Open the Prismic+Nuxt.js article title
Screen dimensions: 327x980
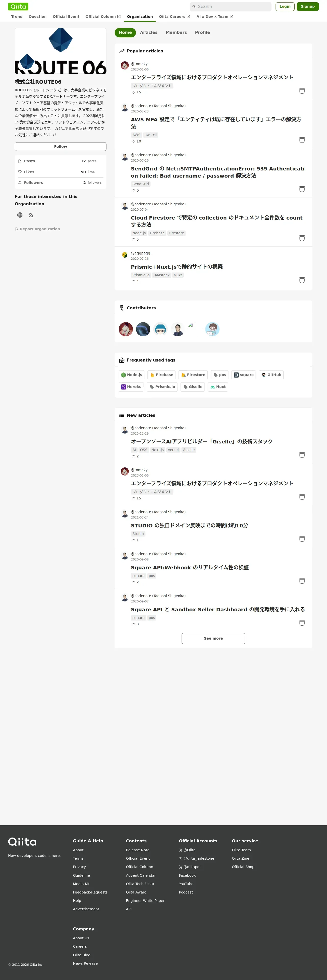click(x=177, y=267)
